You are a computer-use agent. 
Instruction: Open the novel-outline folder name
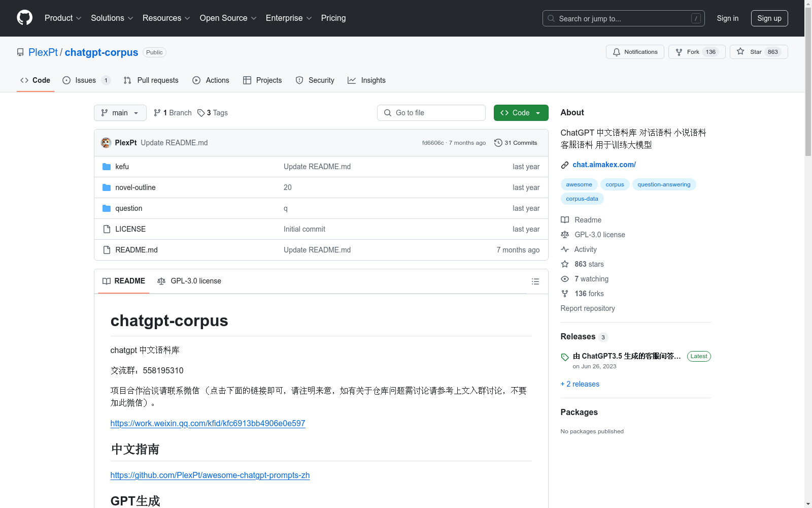(136, 187)
